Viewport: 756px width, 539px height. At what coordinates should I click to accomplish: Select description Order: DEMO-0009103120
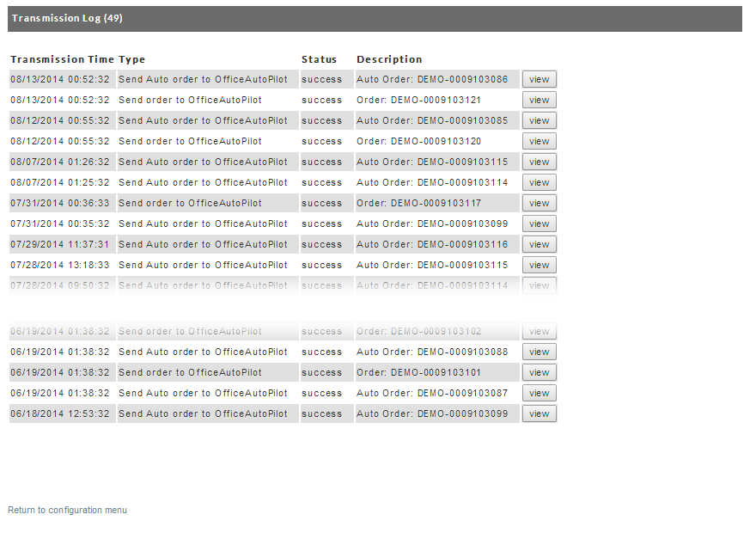tap(418, 141)
